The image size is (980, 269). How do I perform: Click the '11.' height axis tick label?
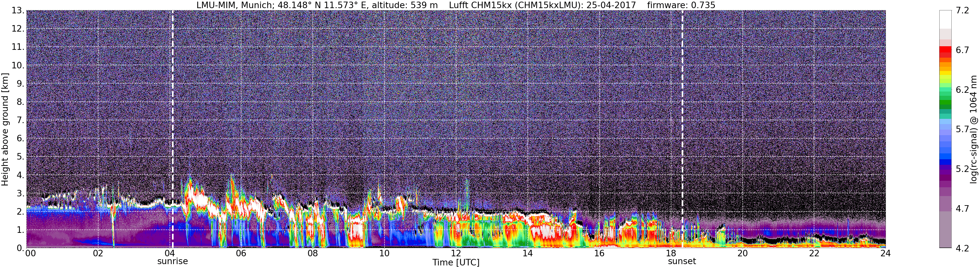coord(18,47)
